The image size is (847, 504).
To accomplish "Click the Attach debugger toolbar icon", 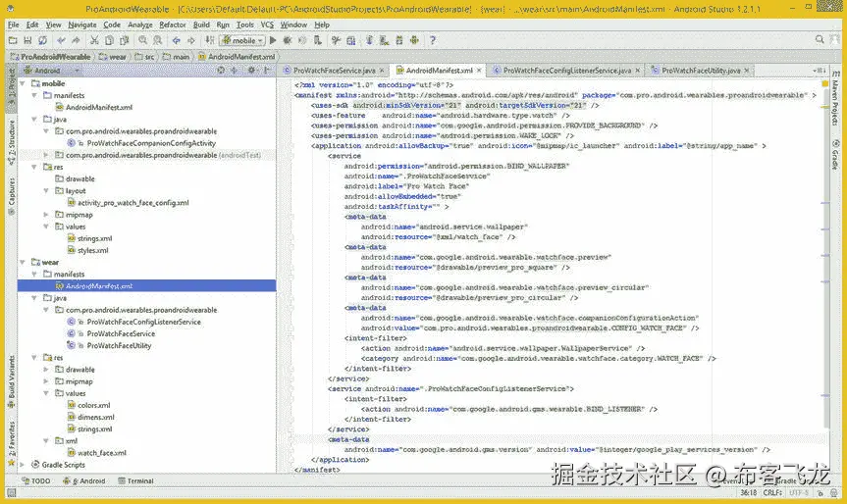I will point(318,40).
